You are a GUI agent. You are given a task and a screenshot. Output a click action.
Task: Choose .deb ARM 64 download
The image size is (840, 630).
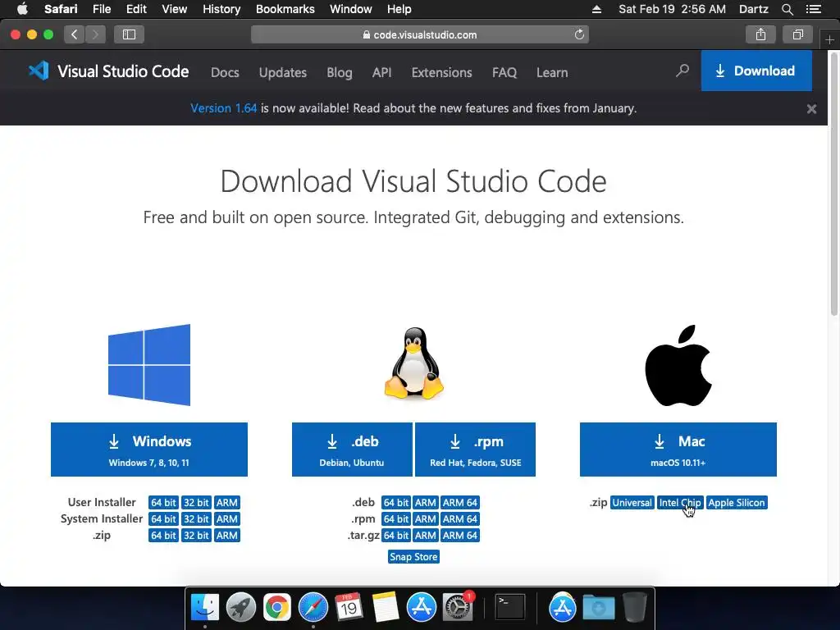[x=459, y=503]
